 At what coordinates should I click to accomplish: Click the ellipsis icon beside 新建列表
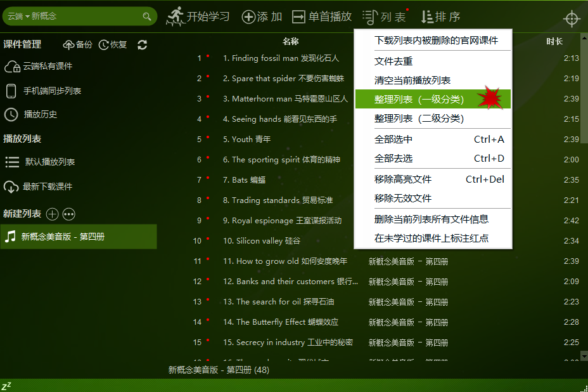click(x=69, y=214)
